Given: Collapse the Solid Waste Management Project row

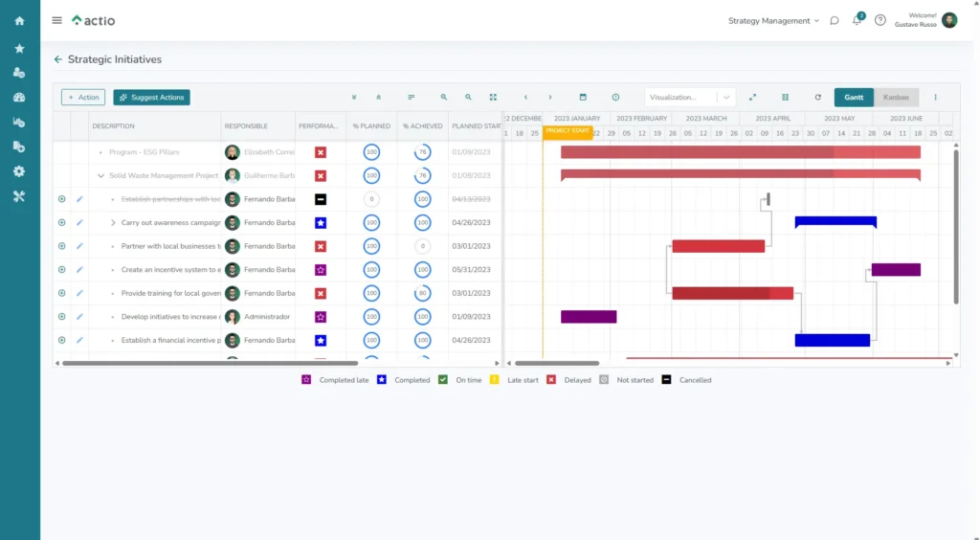Looking at the screenshot, I should pos(101,176).
